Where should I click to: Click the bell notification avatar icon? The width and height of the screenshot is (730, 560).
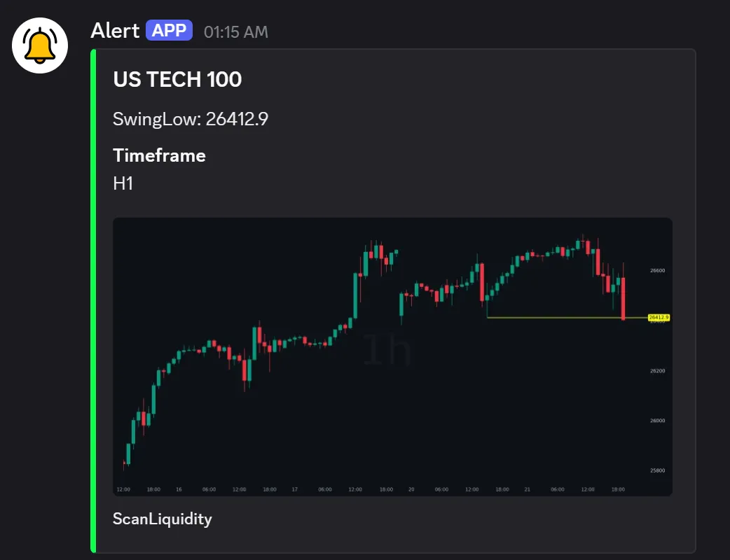(x=39, y=44)
